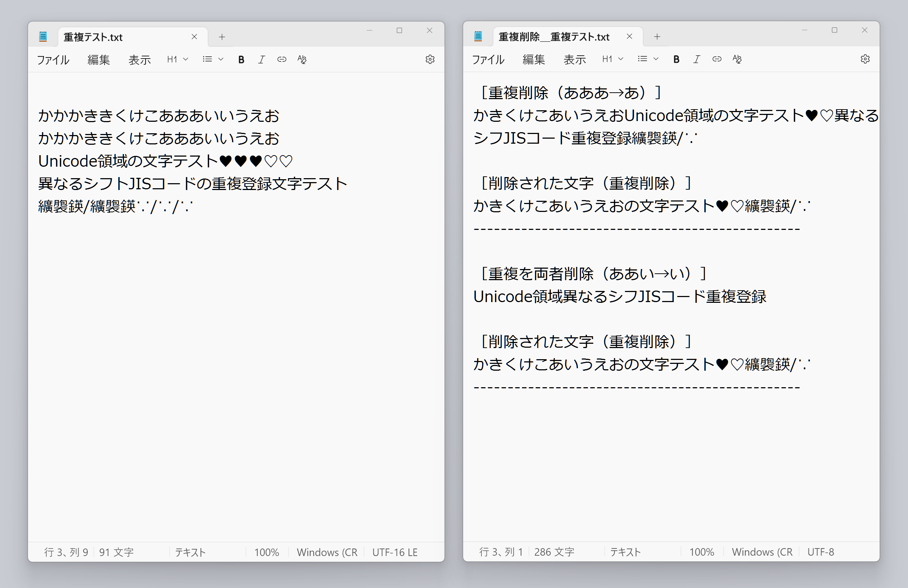Clear formatting icon in left window
This screenshot has width=908, height=588.
click(302, 60)
